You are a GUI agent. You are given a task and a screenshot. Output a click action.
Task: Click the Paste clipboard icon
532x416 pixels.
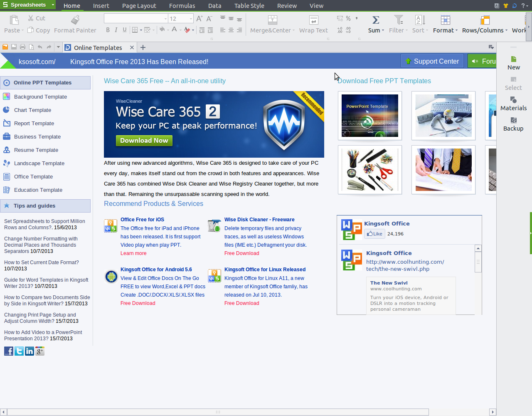14,20
